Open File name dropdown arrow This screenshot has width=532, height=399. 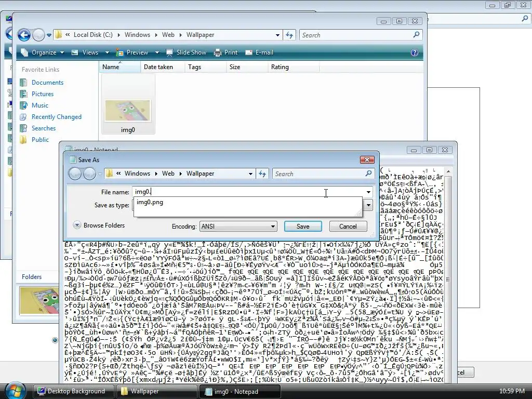point(368,192)
